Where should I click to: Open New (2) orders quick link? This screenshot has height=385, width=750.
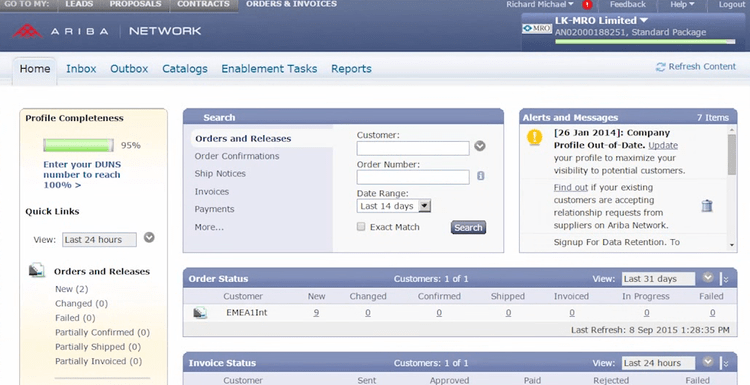point(72,289)
